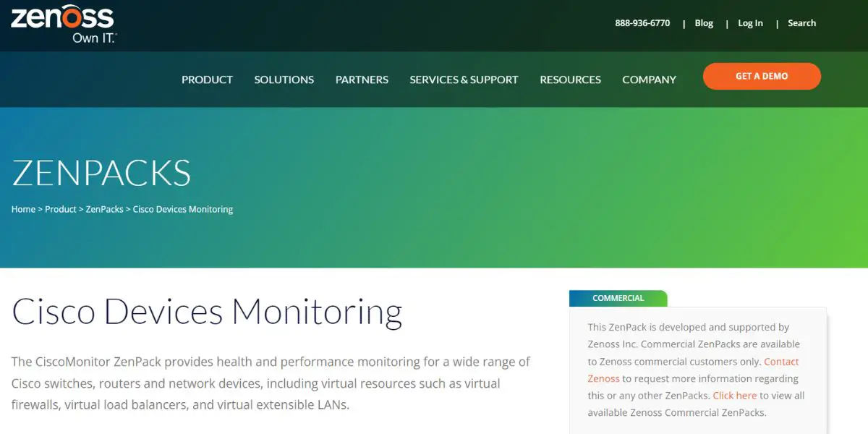Viewport: 868px width, 434px height.
Task: Click Cisco Devices Monitoring breadcrumb text
Action: click(x=183, y=209)
